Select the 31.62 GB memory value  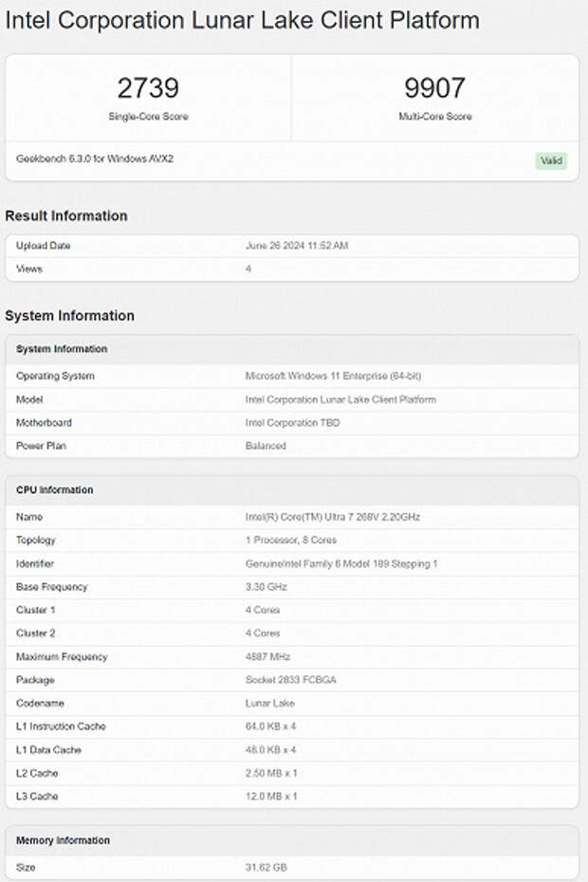(x=266, y=868)
